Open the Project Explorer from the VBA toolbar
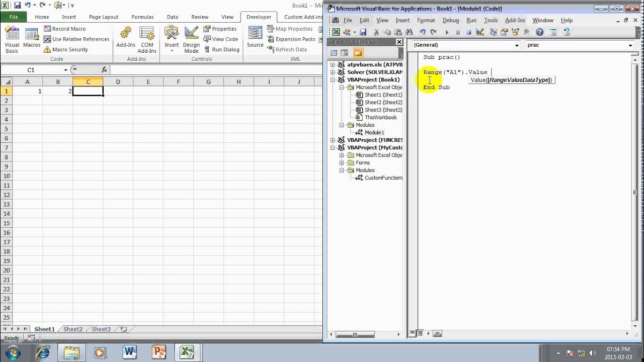This screenshot has width=644, height=362. [493, 32]
